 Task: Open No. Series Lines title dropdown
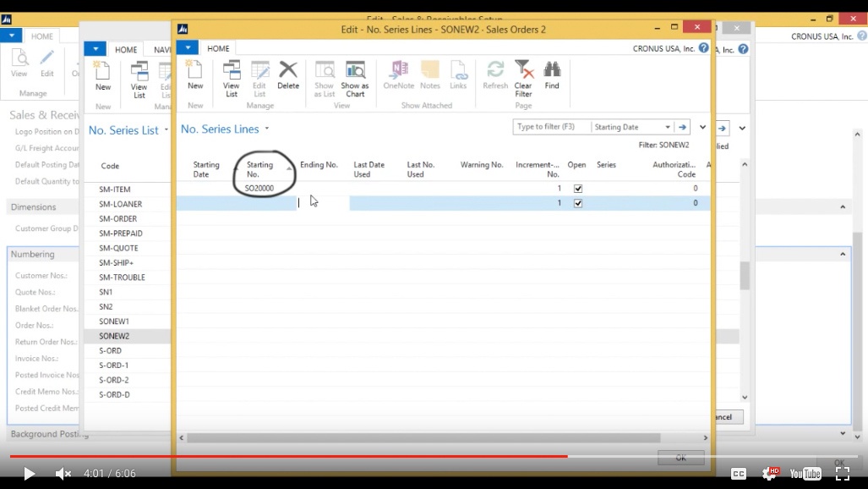click(x=267, y=129)
